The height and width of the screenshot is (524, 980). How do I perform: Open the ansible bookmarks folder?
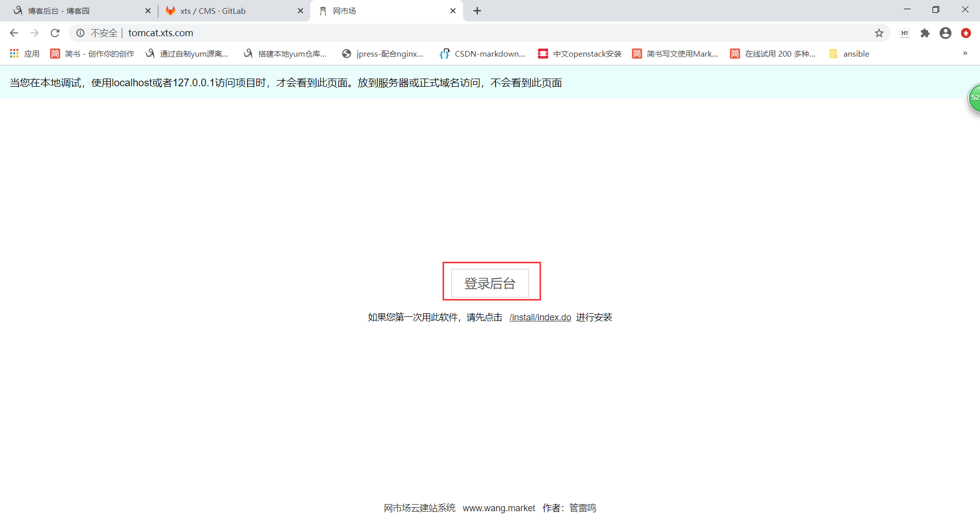point(849,54)
